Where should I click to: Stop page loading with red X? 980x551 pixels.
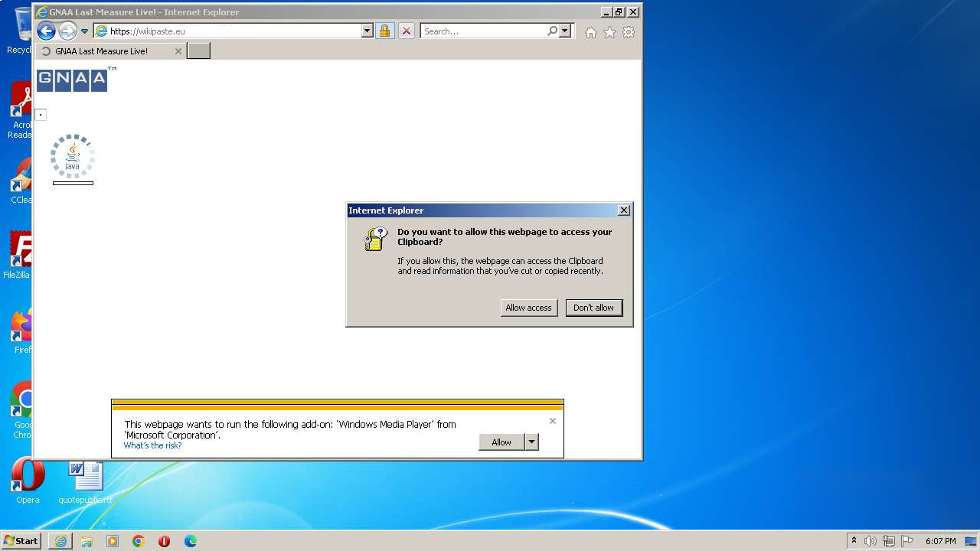[407, 31]
